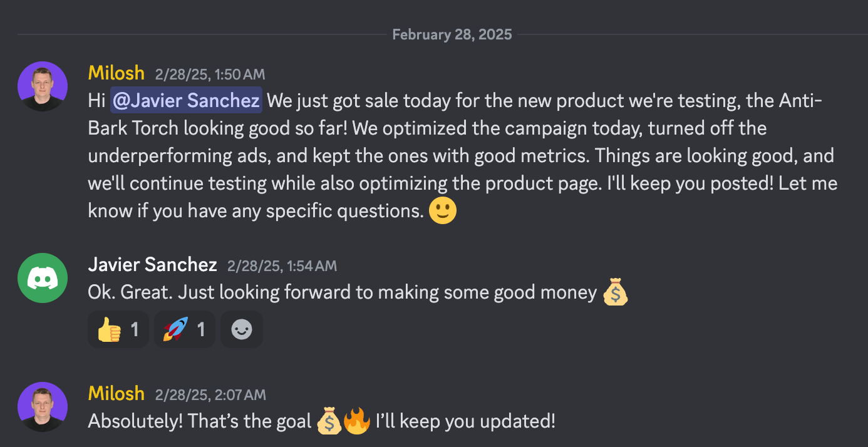Open Milosh's profile from the first username
Viewport: 868px width, 447px height.
point(116,73)
